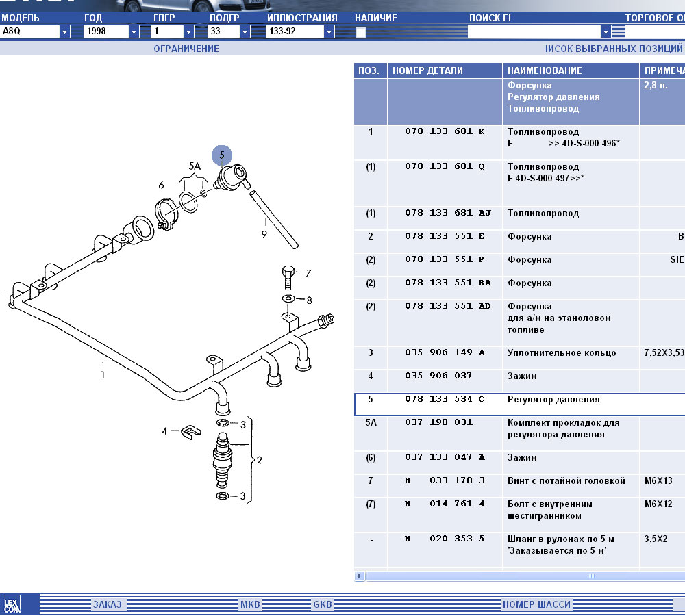Select fuel rail callout 1 in the diagram

[x=103, y=374]
